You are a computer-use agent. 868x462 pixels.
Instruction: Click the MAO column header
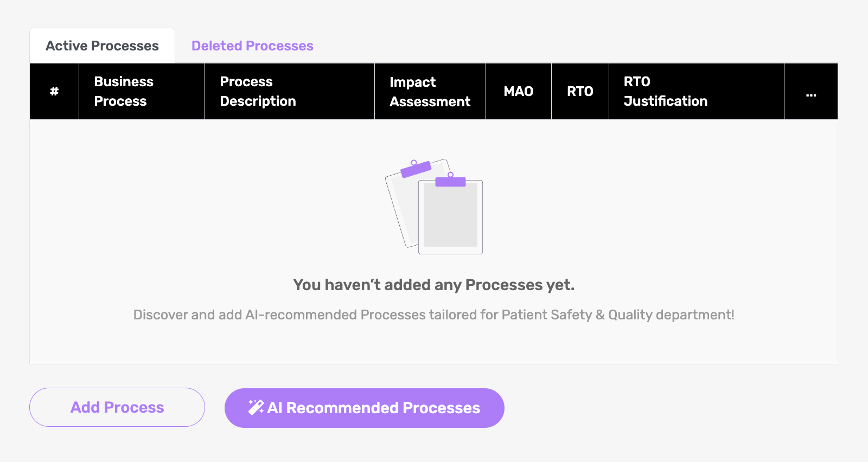point(519,91)
